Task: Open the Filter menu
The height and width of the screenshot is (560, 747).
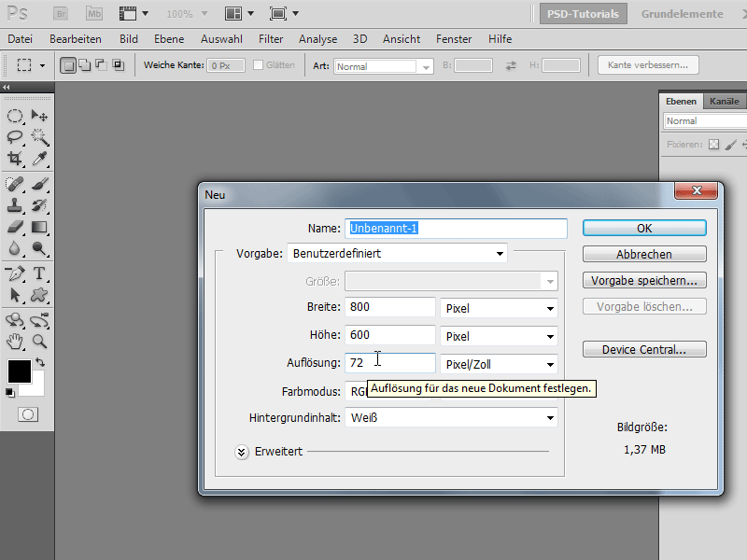Action: [x=271, y=39]
